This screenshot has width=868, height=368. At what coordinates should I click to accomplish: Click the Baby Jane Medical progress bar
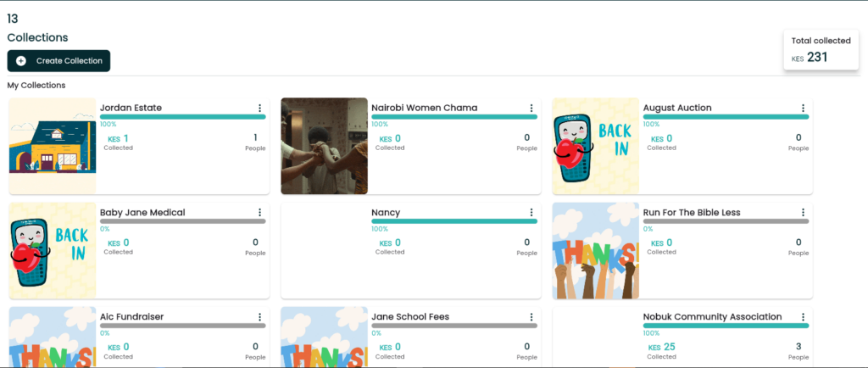click(x=183, y=221)
